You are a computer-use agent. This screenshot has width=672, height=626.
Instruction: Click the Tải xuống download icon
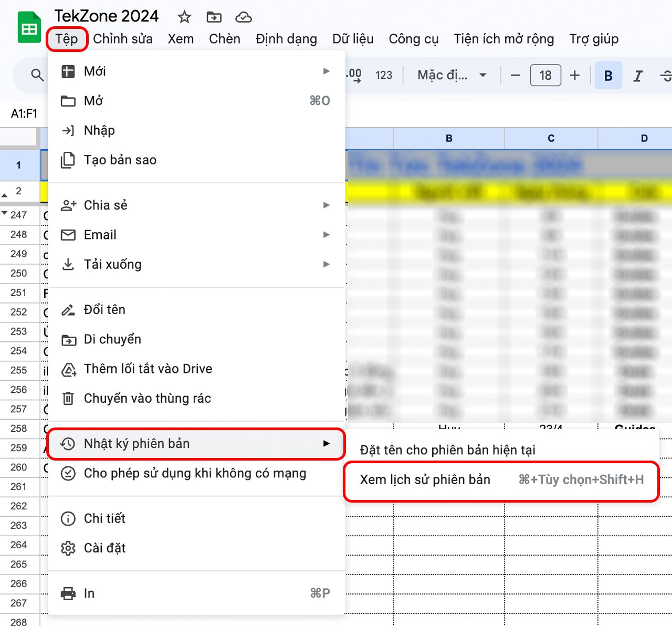click(68, 264)
